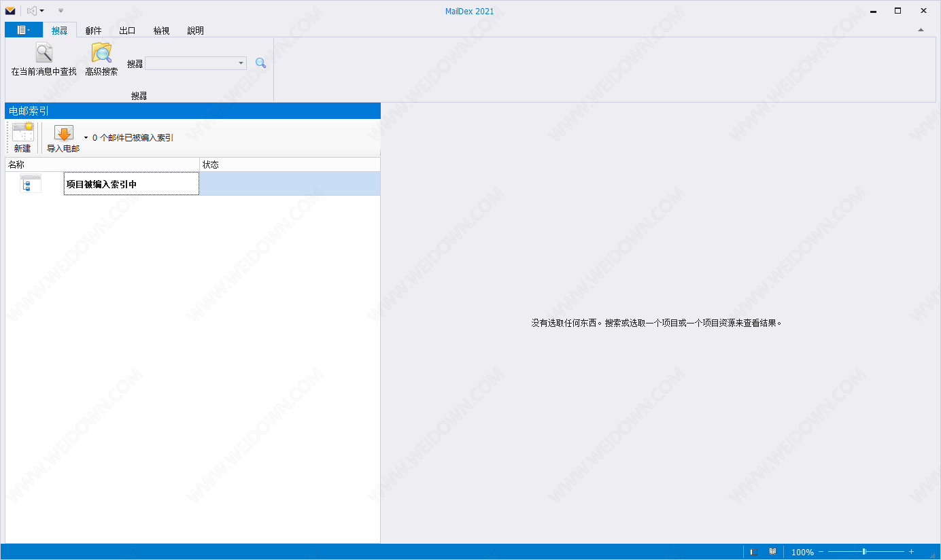Switch to the 出口 ribbon tab
Screen dimensions: 941x560
point(127,31)
